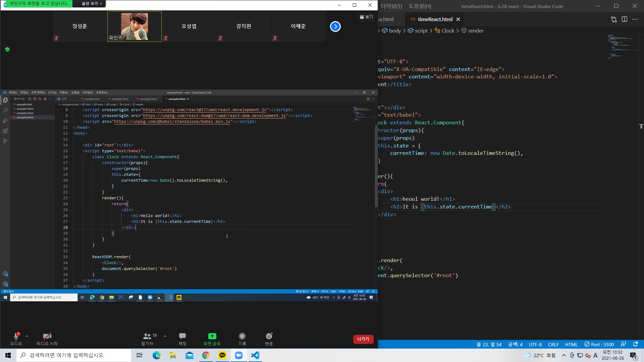Screen dimensions: 644x362
Task: Click VS Code notifications bell icon
Action: point(635,344)
